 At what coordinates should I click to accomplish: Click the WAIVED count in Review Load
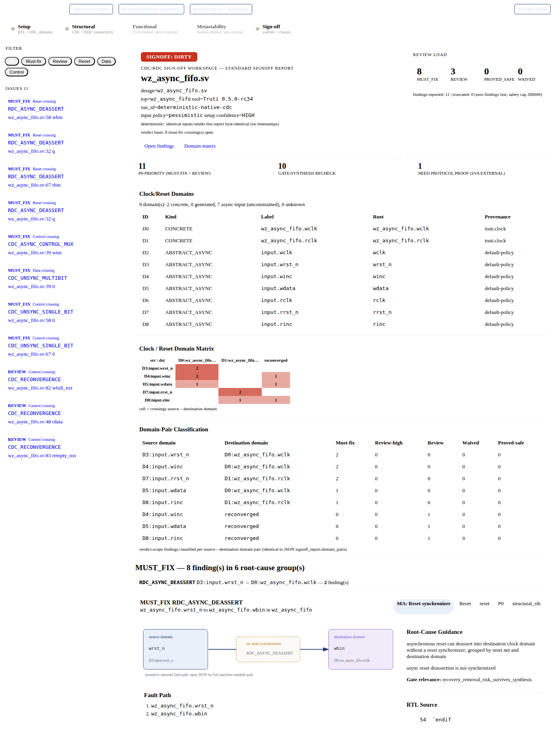pyautogui.click(x=526, y=74)
